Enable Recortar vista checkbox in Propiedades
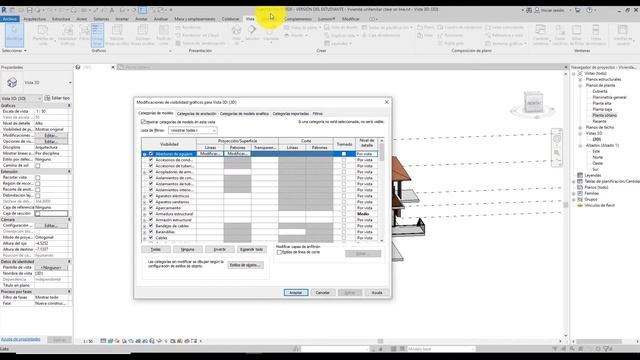 coord(38,178)
